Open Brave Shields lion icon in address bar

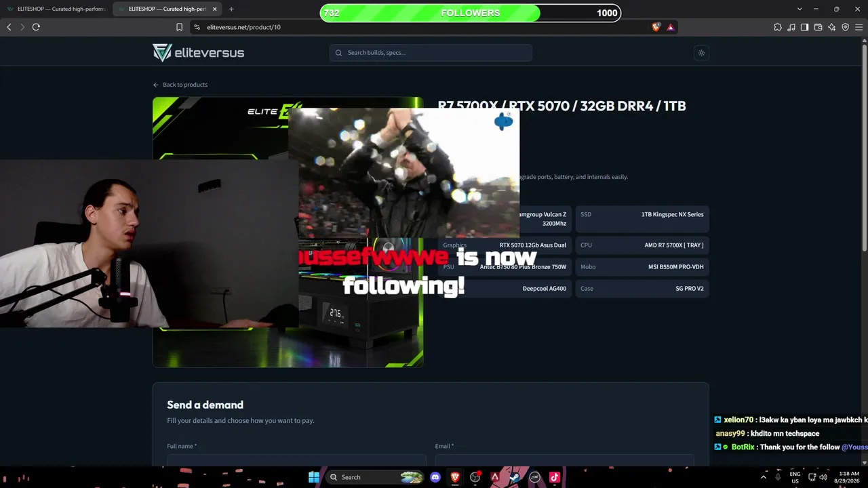(x=656, y=27)
